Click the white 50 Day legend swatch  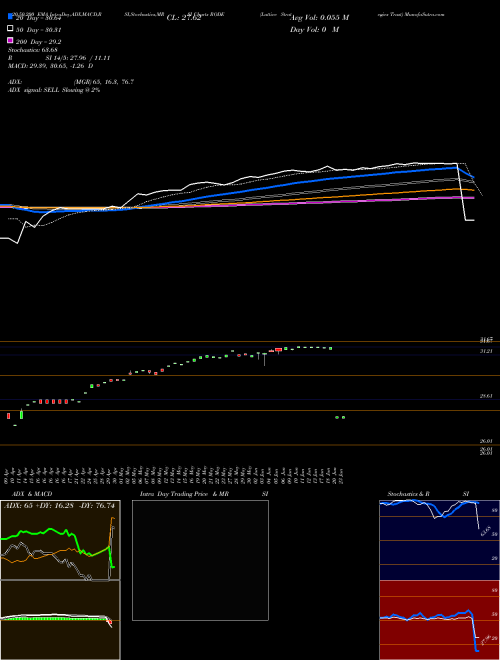(x=10, y=29)
